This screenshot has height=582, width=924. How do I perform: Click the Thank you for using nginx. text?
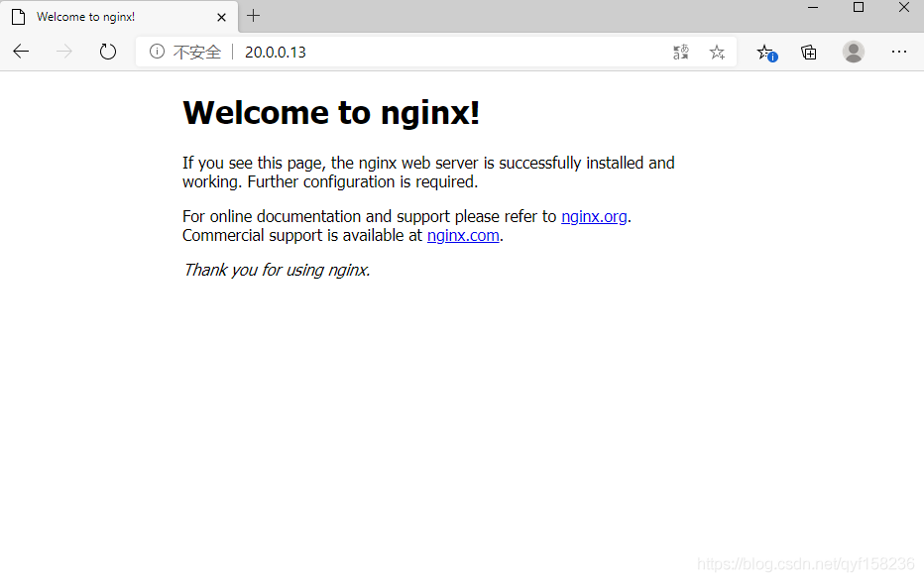coord(277,270)
